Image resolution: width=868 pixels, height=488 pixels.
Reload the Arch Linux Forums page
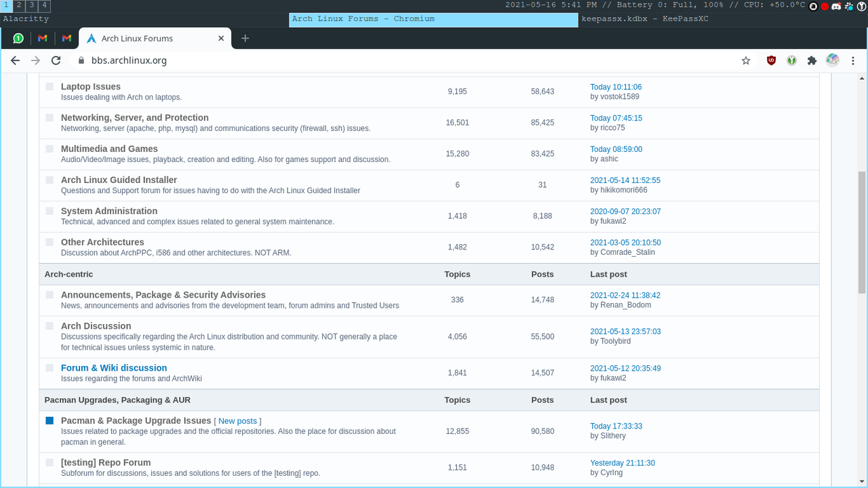click(x=56, y=60)
